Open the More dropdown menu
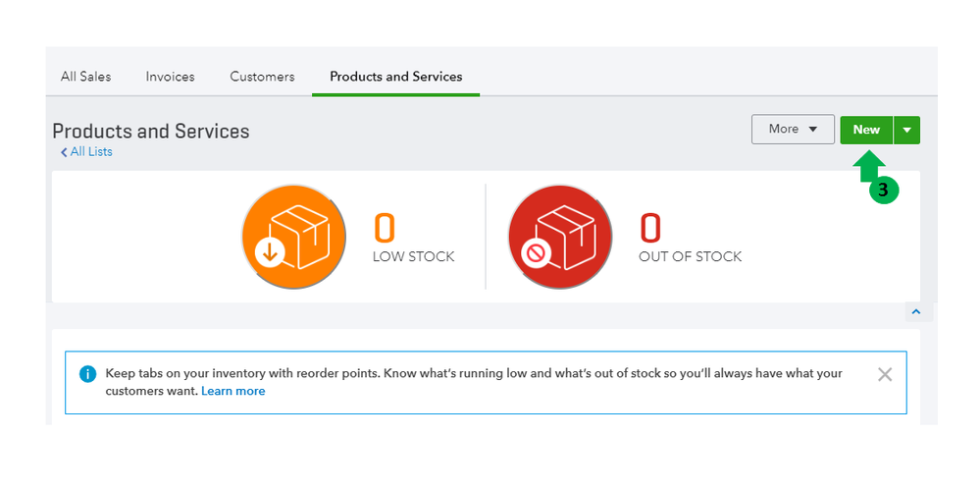Screen dimensions: 980x490 pos(793,130)
